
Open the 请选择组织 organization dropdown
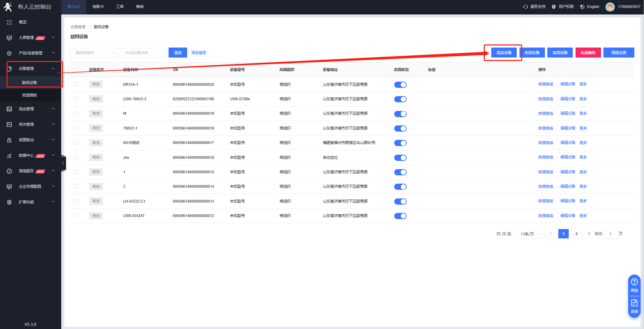pos(94,53)
